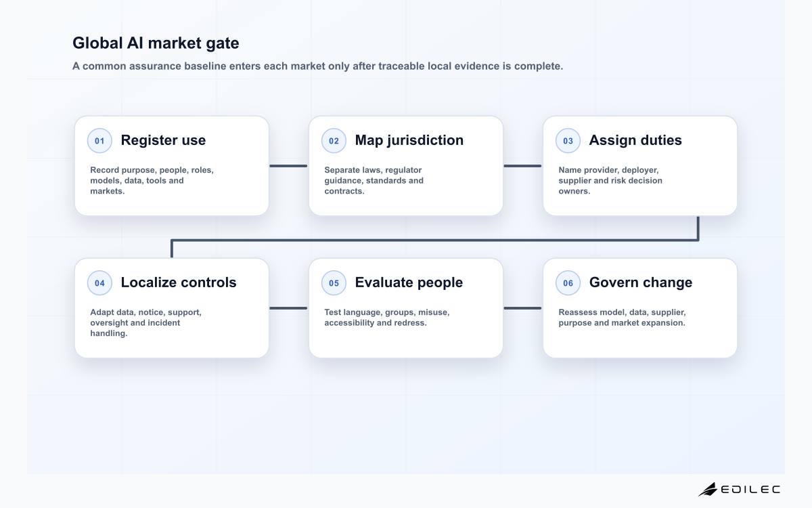This screenshot has height=508, width=812.
Task: Click the Reassess model, data, supplier text
Action: (622, 317)
